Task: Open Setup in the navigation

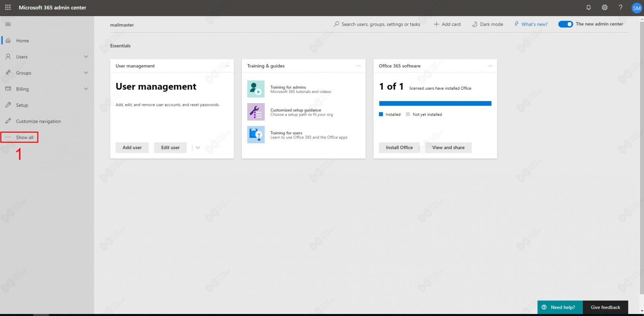Action: (x=47, y=105)
